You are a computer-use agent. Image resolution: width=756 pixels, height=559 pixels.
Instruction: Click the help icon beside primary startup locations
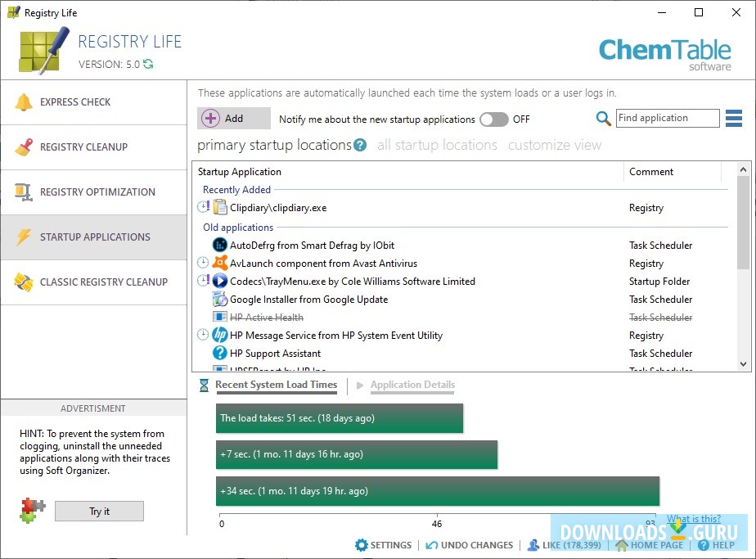coord(360,145)
